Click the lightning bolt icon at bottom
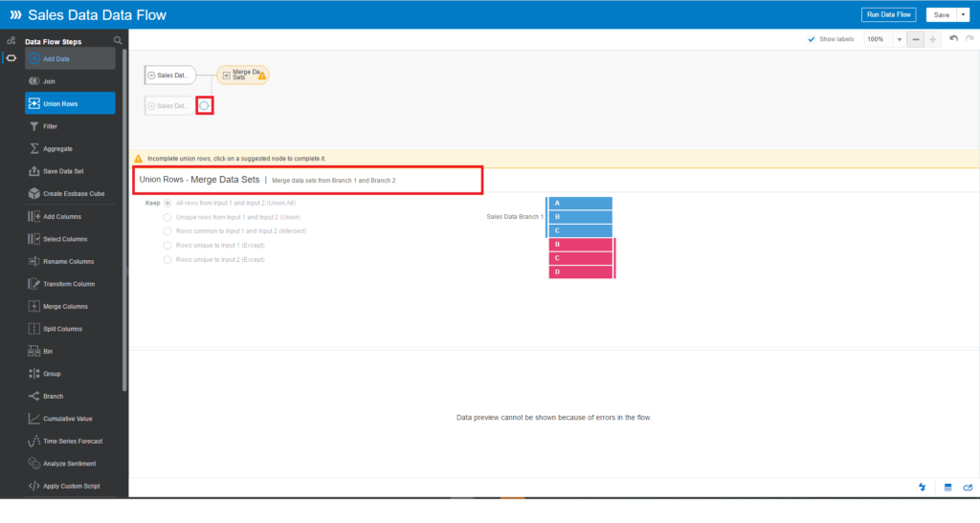This screenshot has height=523, width=980. click(x=923, y=488)
